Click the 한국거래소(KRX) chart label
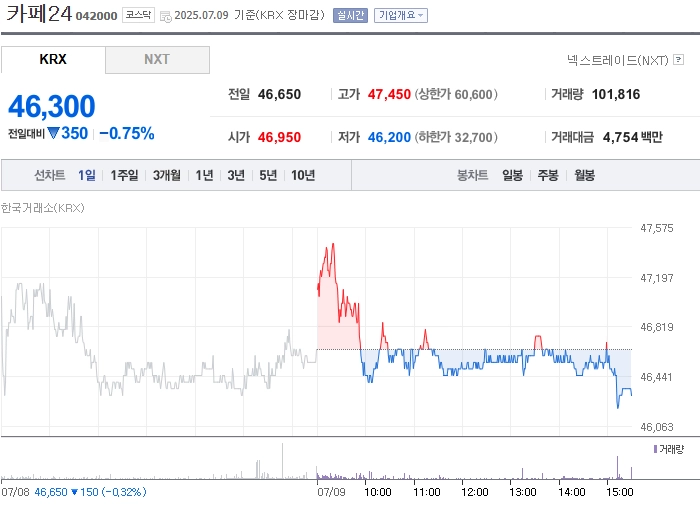Screen dimensions: 700x515 tap(42, 208)
